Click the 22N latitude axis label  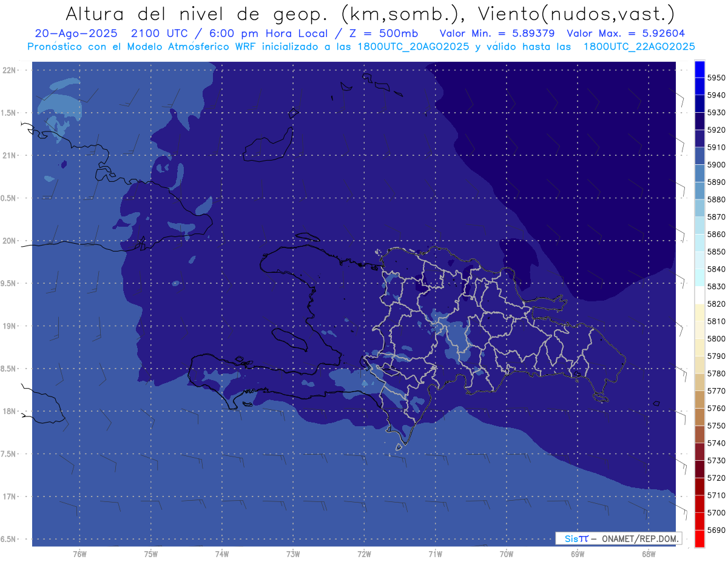click(x=8, y=70)
